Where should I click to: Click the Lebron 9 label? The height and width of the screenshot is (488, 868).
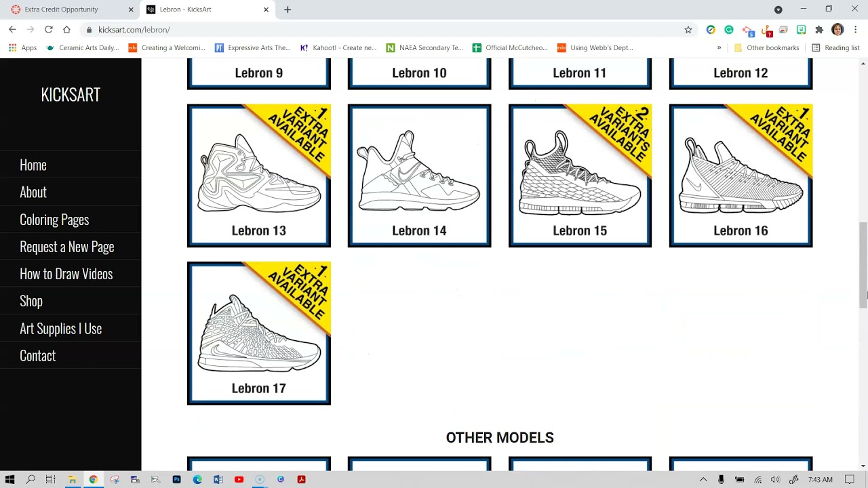coord(259,73)
